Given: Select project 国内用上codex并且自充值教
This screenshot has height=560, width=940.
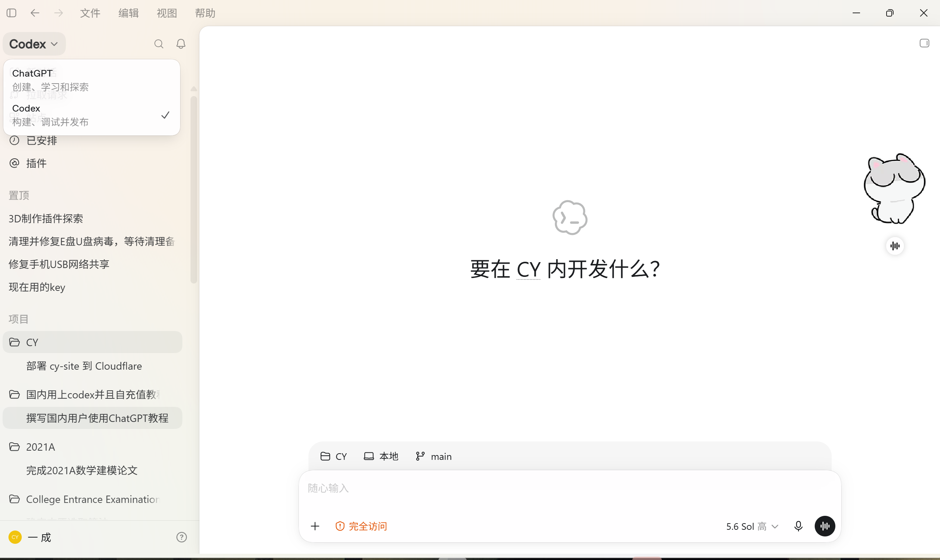Looking at the screenshot, I should point(92,395).
